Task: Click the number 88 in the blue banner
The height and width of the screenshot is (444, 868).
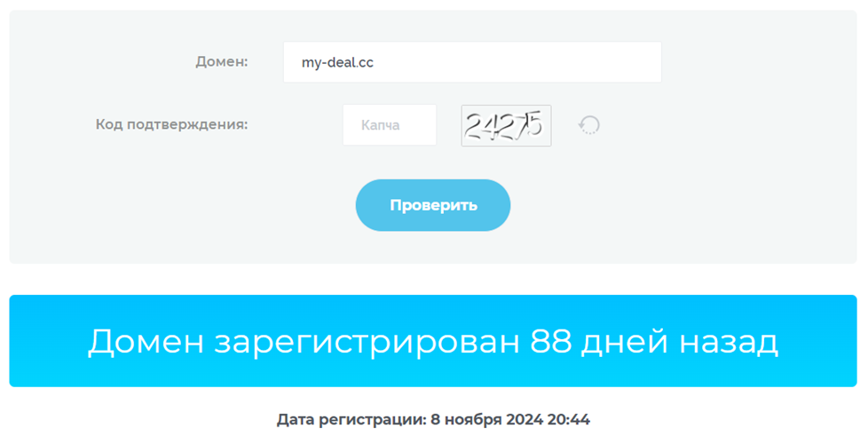Action: [551, 341]
